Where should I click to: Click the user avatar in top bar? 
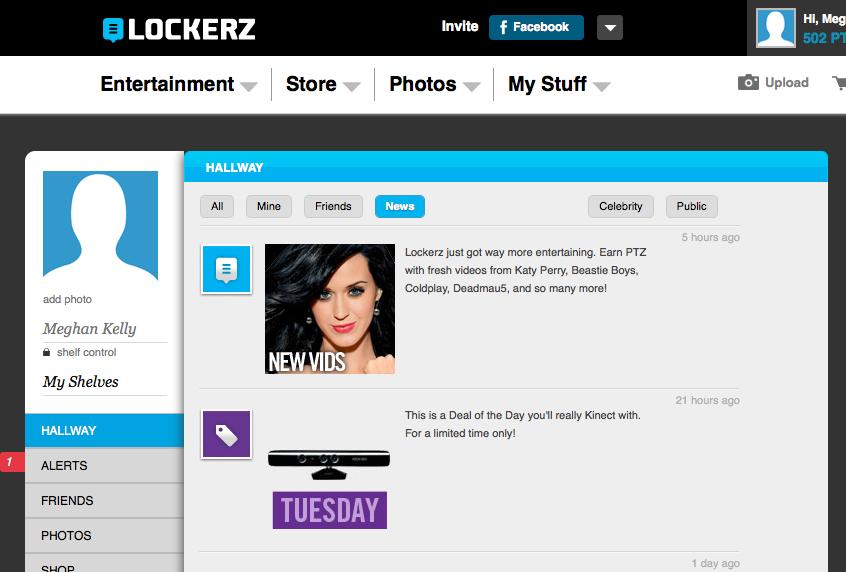(x=775, y=28)
